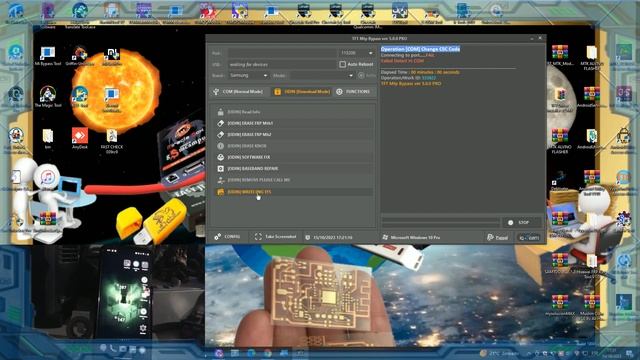Viewport: 640px width, 360px height.
Task: Click the USB waiting for devices field
Action: (282, 64)
